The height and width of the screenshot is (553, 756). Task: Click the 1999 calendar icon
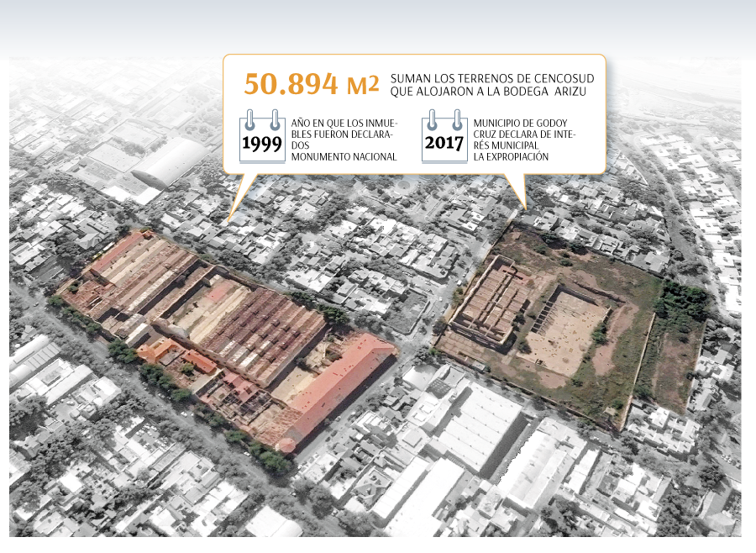click(x=262, y=136)
